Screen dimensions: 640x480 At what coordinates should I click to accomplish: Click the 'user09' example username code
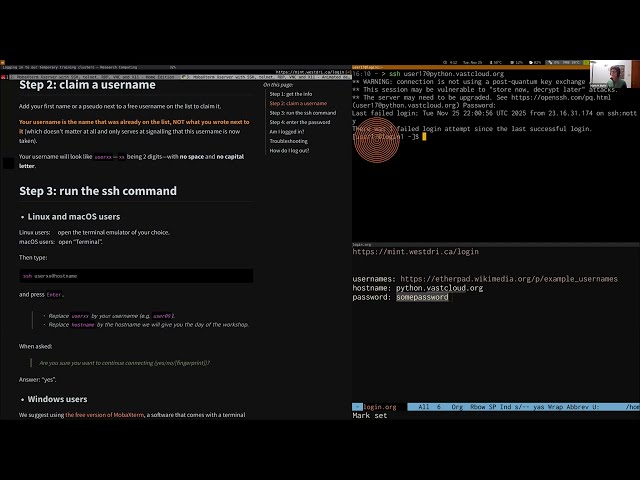[162, 316]
